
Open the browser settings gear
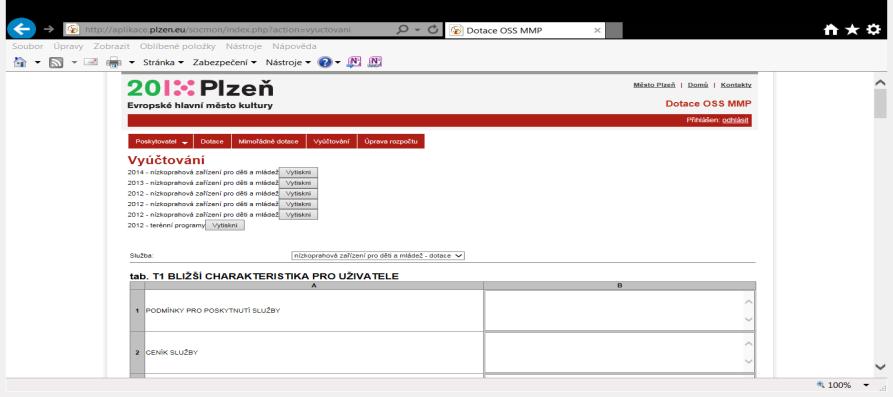pos(873,30)
